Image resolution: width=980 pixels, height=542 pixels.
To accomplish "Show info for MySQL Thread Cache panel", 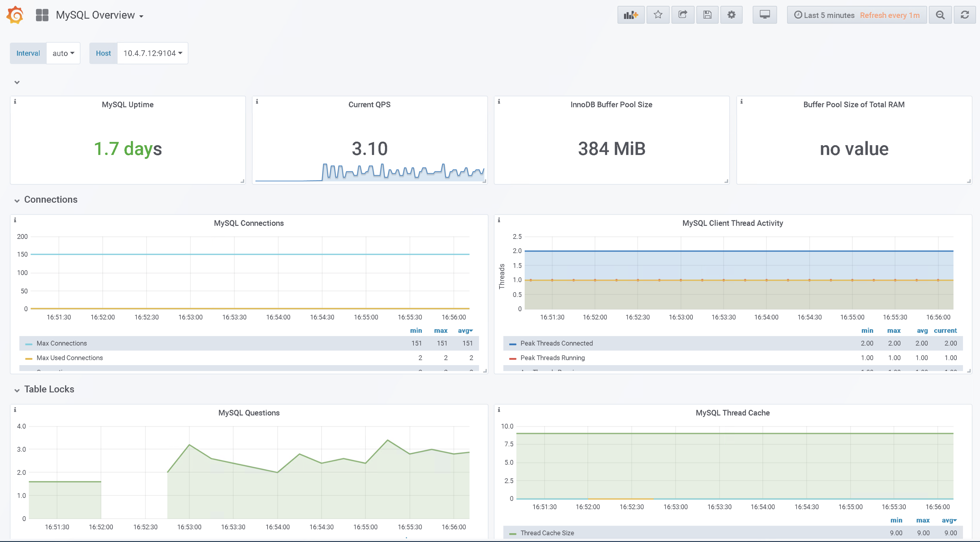I will click(499, 410).
